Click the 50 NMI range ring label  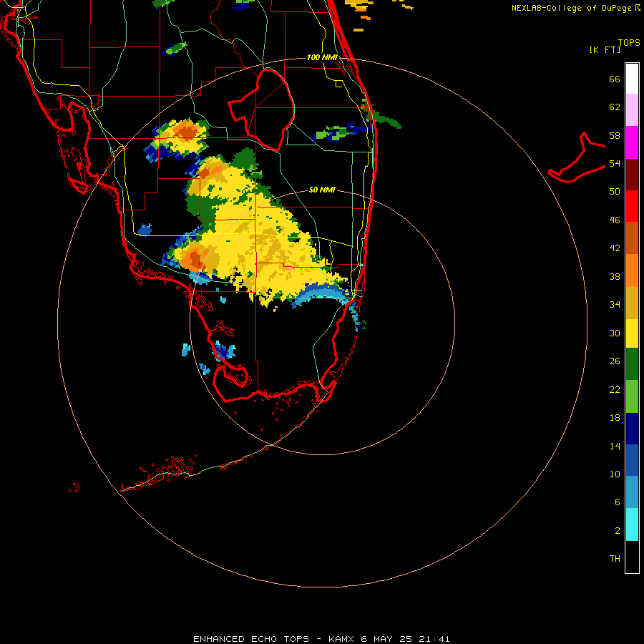pyautogui.click(x=322, y=190)
